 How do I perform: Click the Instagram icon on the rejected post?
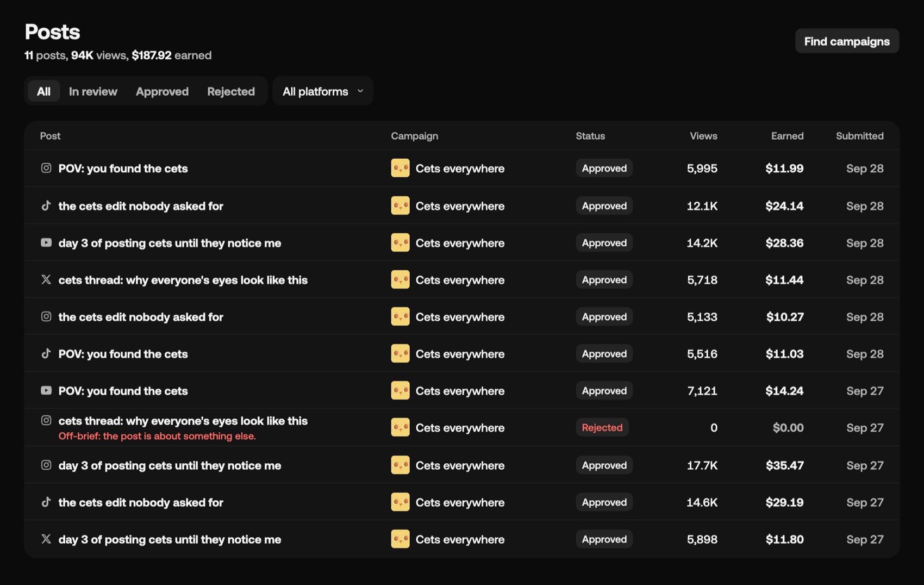coord(46,420)
